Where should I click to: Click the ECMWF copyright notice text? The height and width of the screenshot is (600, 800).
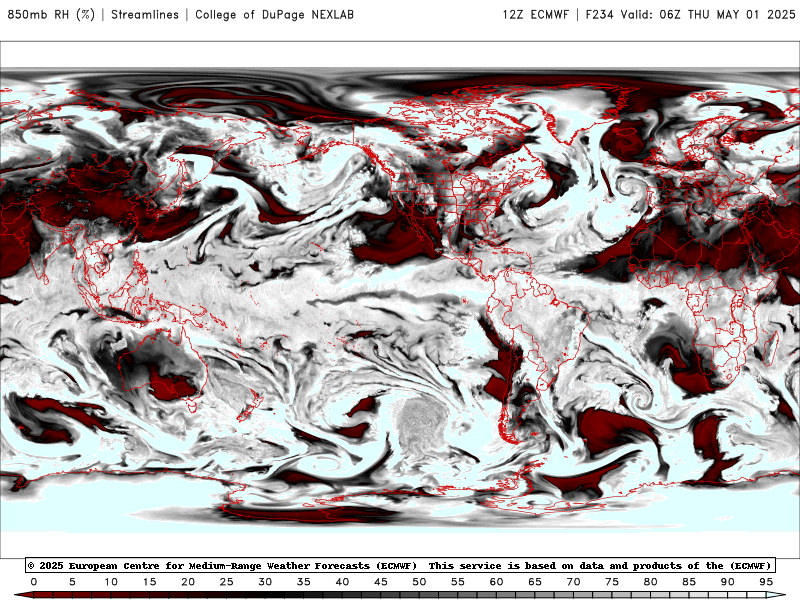(x=400, y=565)
